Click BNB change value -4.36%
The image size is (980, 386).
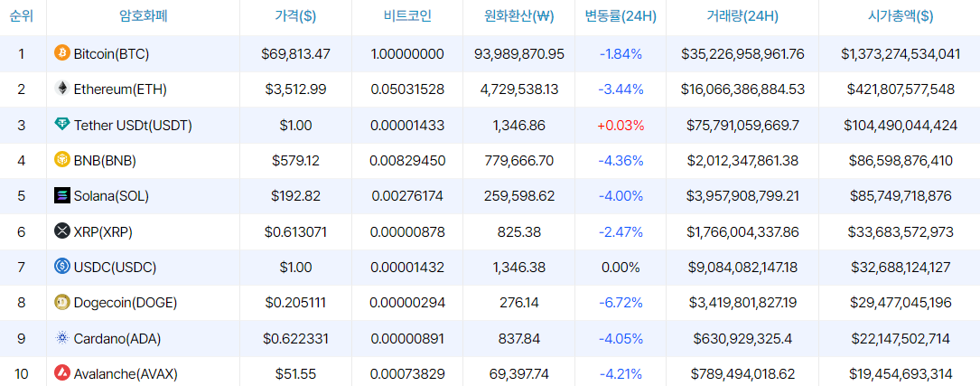(621, 161)
